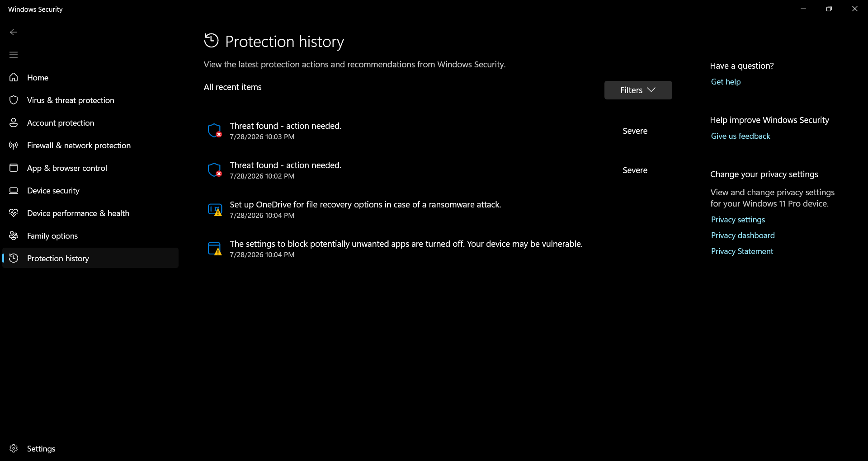Click the Give us feedback link
The height and width of the screenshot is (461, 868).
[740, 136]
